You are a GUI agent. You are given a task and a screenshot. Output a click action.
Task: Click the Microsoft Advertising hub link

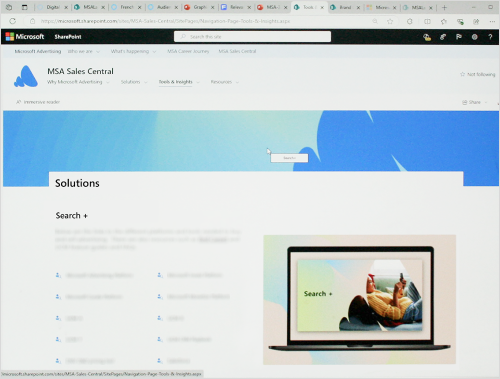[x=38, y=51]
